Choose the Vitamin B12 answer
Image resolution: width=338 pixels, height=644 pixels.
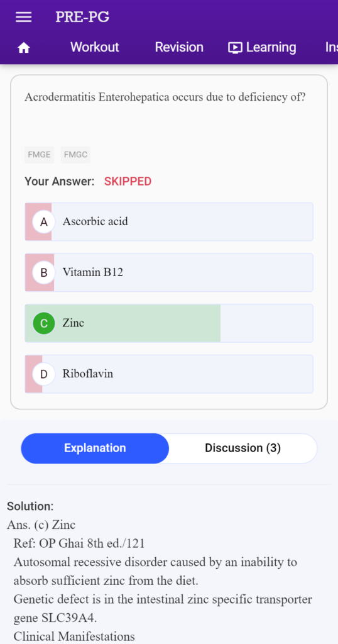point(169,273)
